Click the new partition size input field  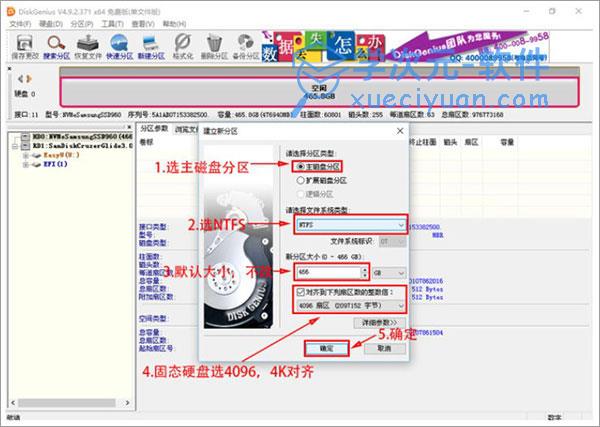click(329, 272)
